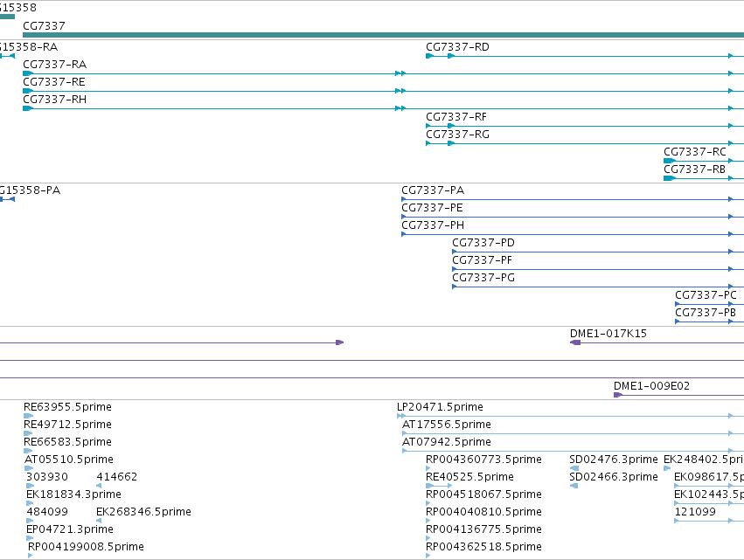Select the CG7337-PC protein label
This screenshot has height=560, width=744.
[x=706, y=295]
